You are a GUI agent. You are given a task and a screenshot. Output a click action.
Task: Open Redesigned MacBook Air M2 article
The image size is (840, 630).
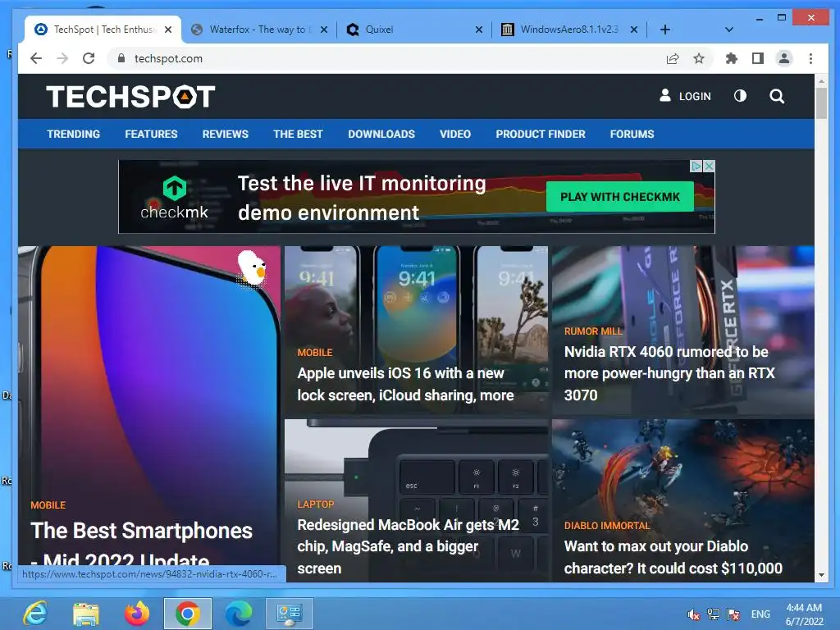pyautogui.click(x=409, y=546)
